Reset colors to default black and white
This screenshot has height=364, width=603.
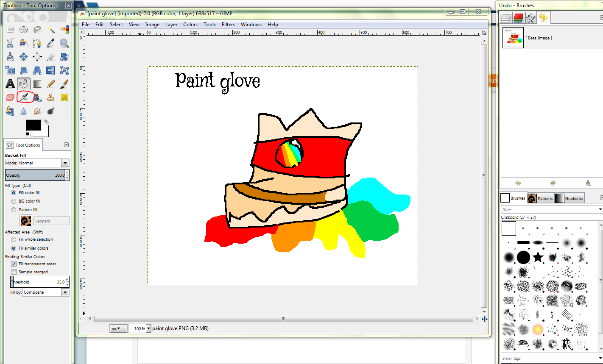tap(28, 134)
